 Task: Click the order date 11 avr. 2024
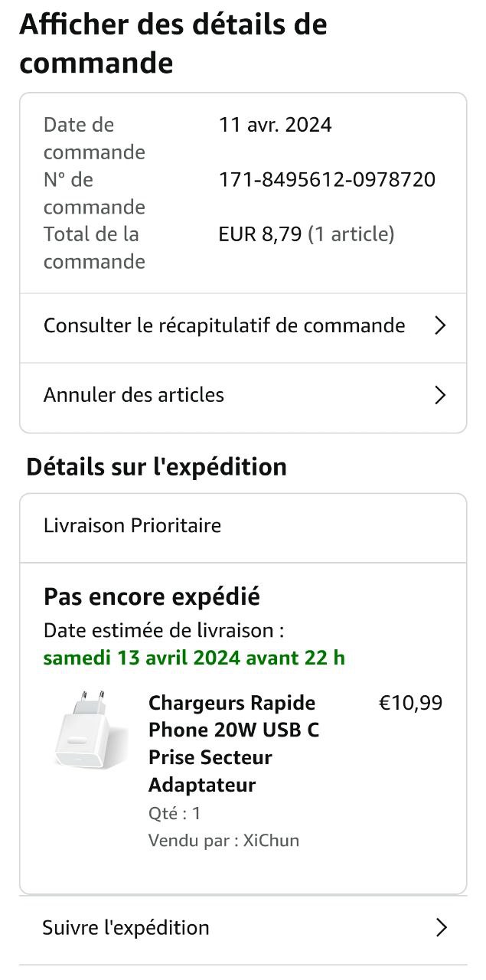pyautogui.click(x=276, y=125)
